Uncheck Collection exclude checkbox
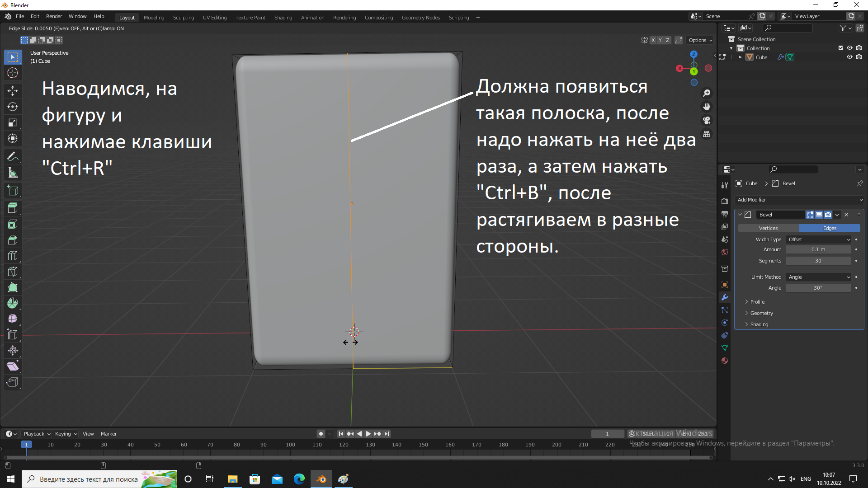The width and height of the screenshot is (868, 488). coord(841,48)
